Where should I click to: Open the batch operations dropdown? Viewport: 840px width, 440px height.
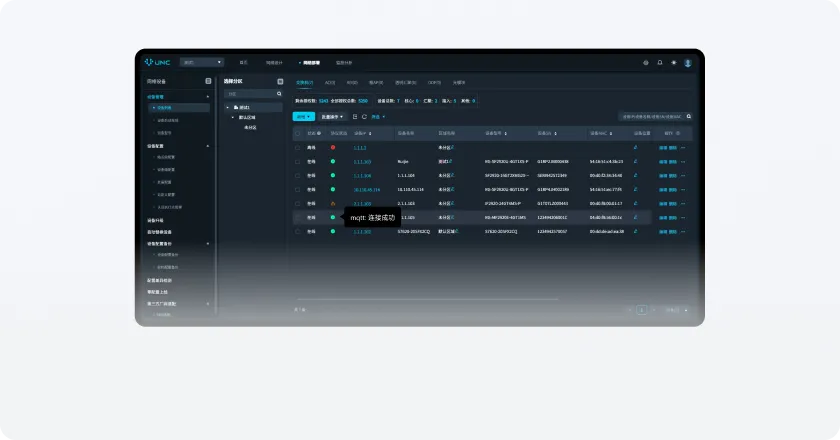(x=332, y=116)
